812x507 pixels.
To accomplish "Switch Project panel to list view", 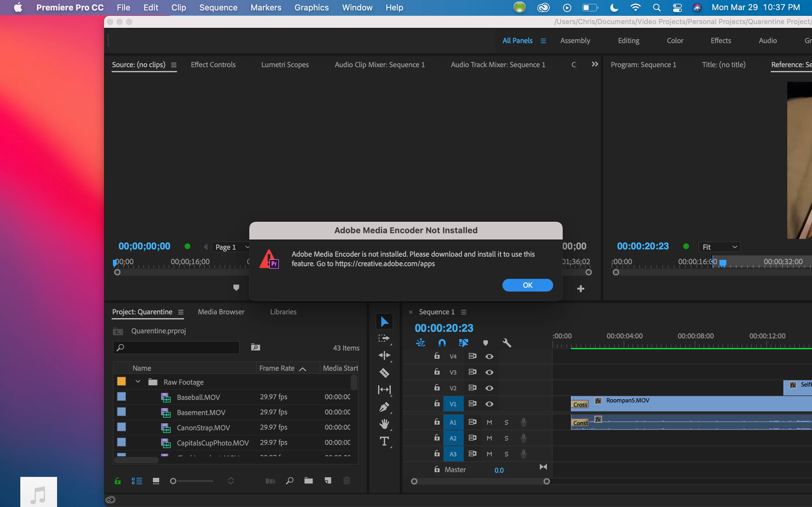I will tap(137, 481).
